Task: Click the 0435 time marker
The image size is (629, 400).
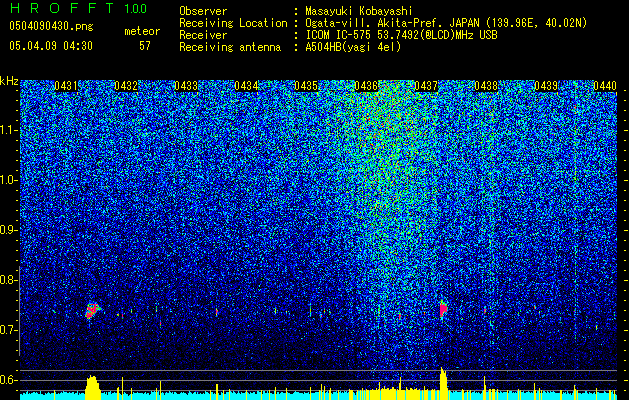Action: click(306, 86)
